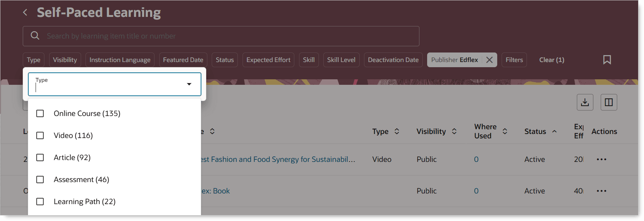Tick the Video (116) checkbox

40,135
